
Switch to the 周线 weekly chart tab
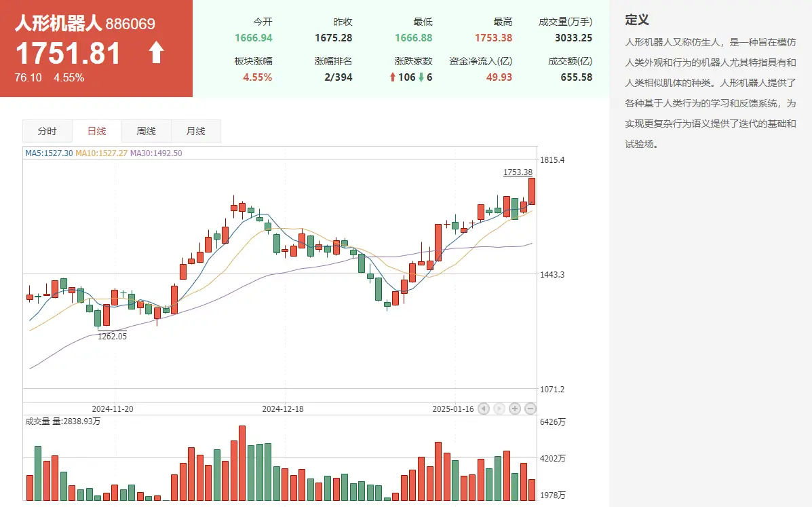(147, 131)
